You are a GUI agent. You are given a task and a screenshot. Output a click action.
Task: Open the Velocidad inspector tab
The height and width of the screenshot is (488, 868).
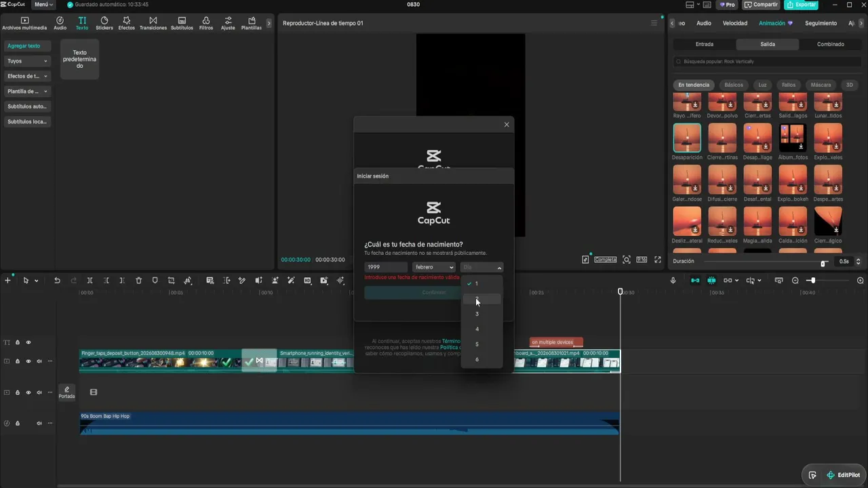click(735, 23)
